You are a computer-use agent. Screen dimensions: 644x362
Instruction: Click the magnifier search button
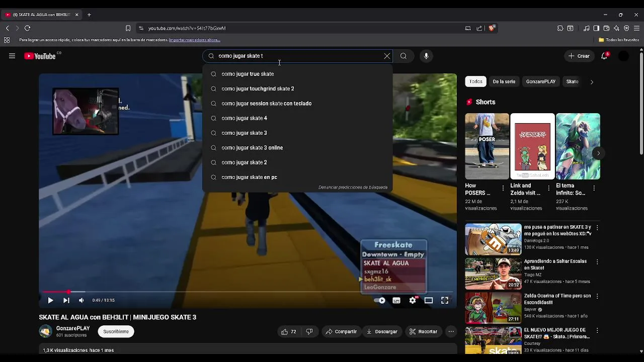404,56
